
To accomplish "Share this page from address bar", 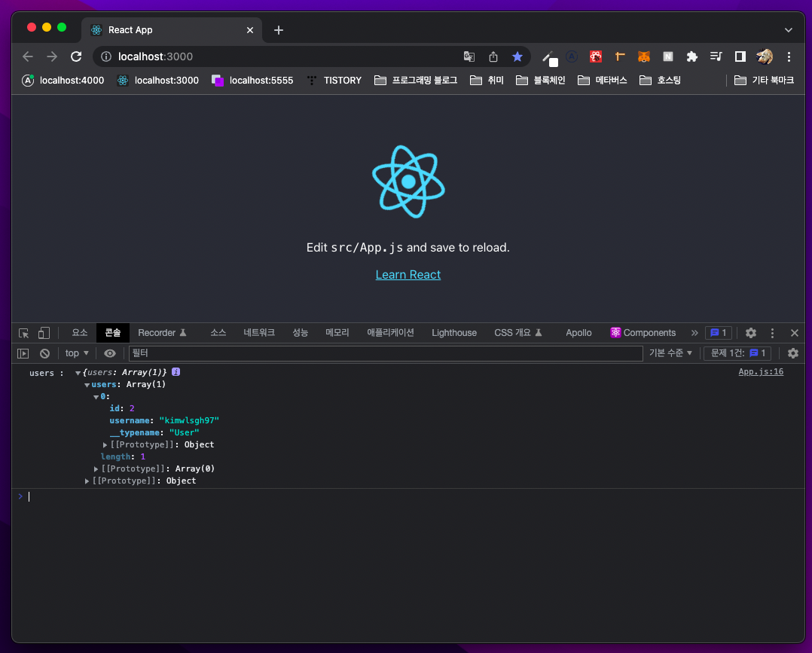I will pyautogui.click(x=493, y=56).
